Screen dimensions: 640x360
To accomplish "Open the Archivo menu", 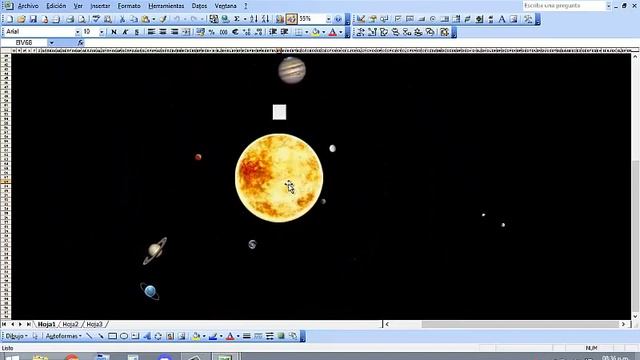I will coord(28,6).
